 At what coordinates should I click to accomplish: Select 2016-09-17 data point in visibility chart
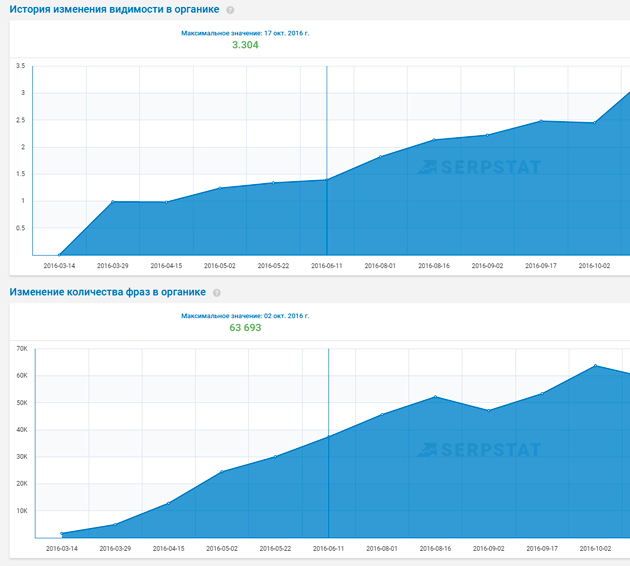click(541, 121)
